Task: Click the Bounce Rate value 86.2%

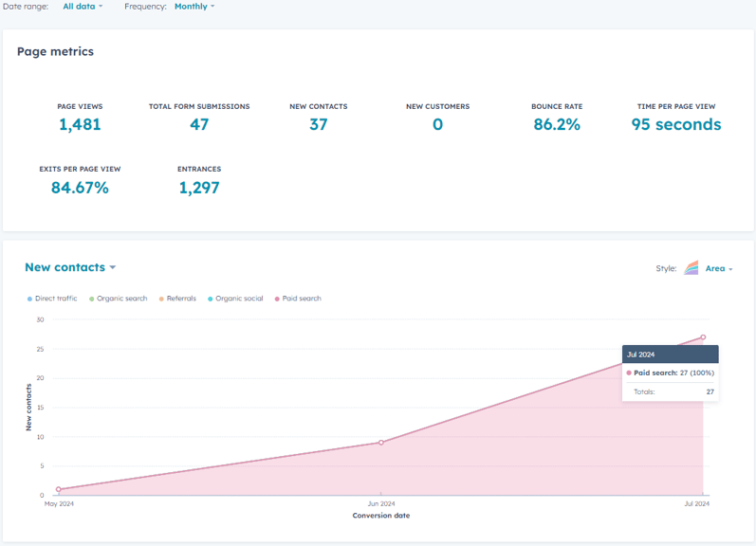Action: 557,124
